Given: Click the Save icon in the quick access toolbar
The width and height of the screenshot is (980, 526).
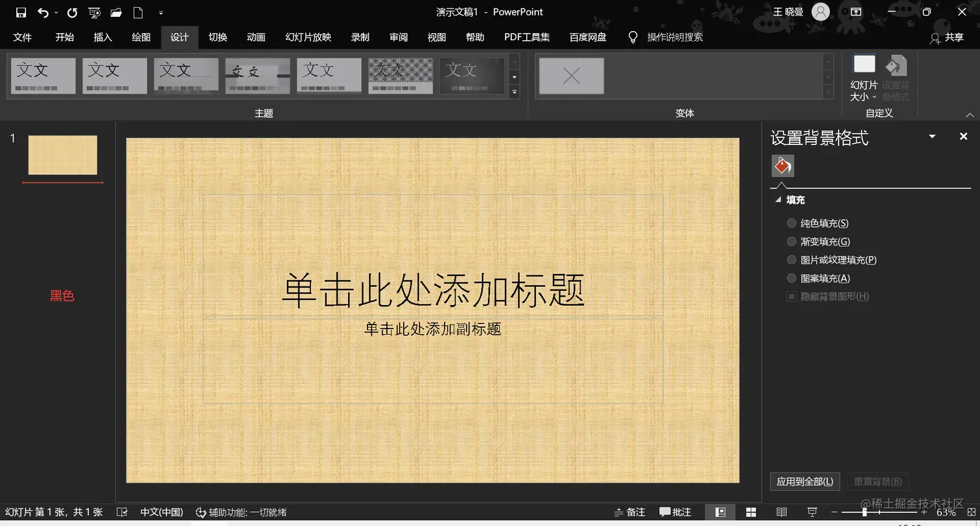Looking at the screenshot, I should [21, 12].
